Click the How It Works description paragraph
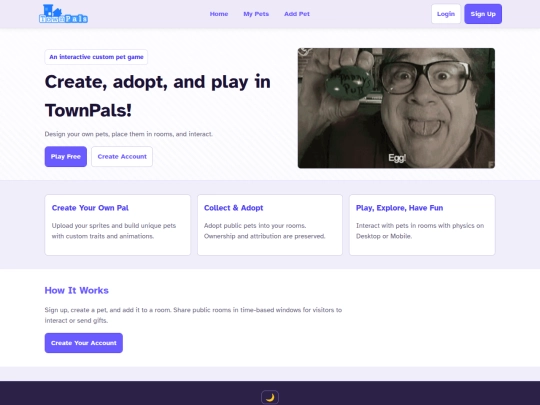 pyautogui.click(x=193, y=315)
